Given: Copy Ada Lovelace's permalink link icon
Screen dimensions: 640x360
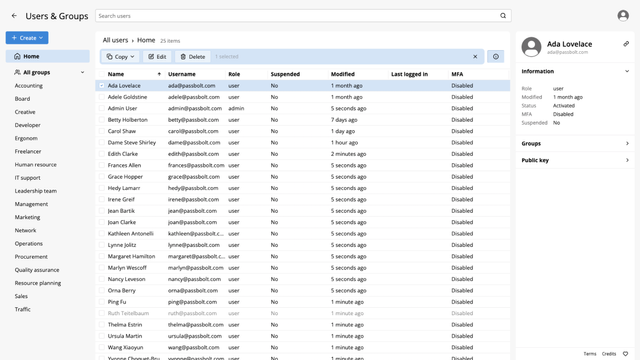Looking at the screenshot, I should click(x=626, y=44).
